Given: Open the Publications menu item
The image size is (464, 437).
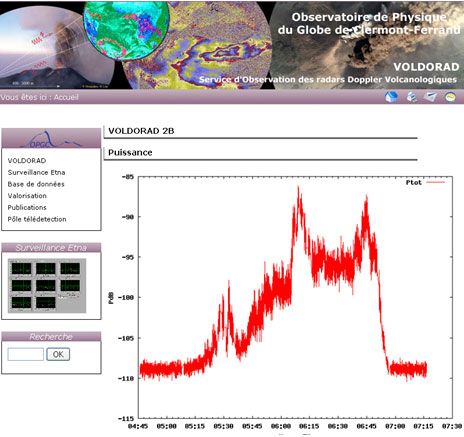Looking at the screenshot, I should 27,207.
